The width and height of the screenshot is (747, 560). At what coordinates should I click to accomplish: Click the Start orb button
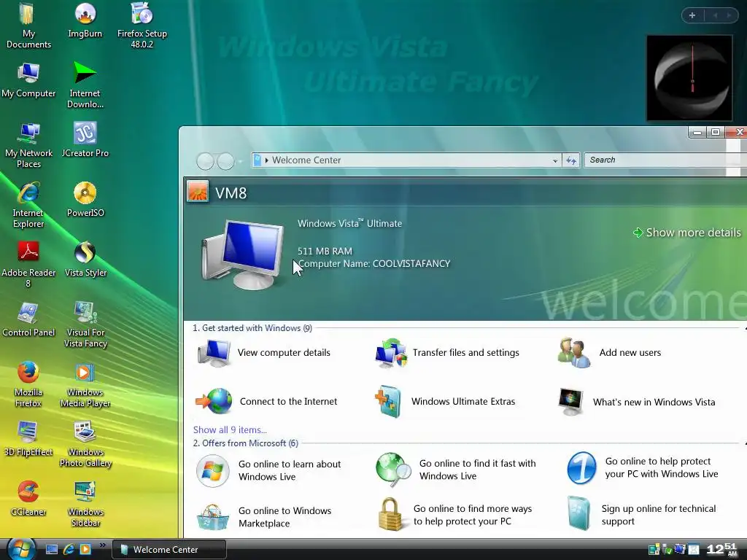click(x=21, y=549)
